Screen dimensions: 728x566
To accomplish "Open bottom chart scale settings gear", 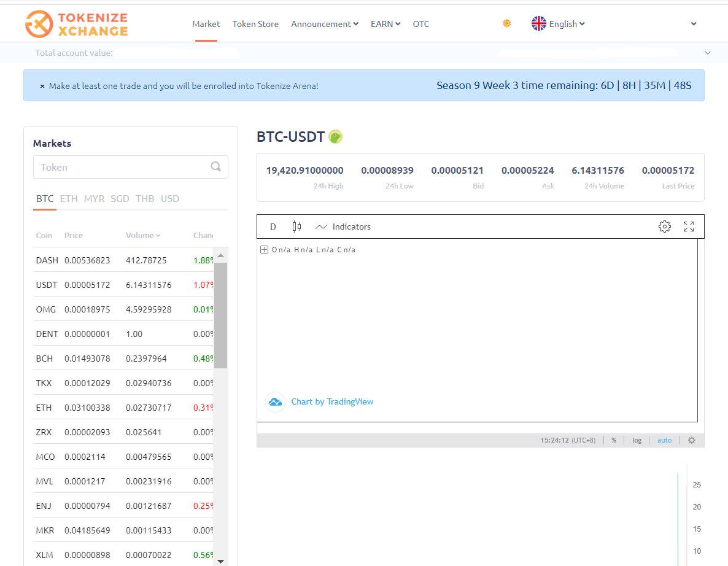I will pos(692,440).
